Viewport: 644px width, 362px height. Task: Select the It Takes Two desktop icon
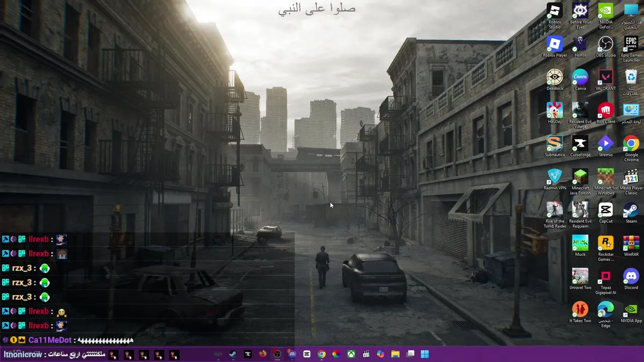point(580,312)
